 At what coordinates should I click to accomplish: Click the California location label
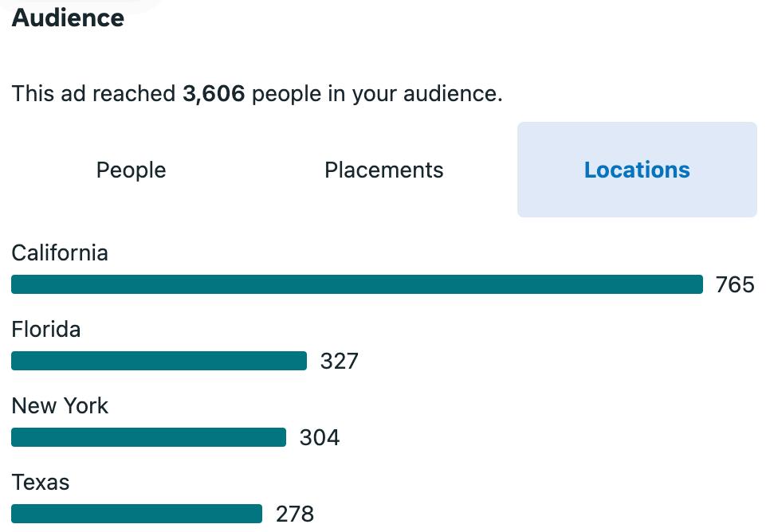[60, 253]
